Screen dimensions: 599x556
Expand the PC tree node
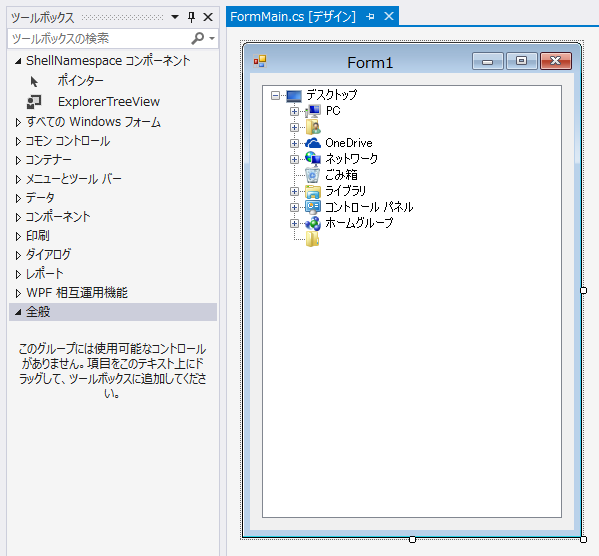294,111
